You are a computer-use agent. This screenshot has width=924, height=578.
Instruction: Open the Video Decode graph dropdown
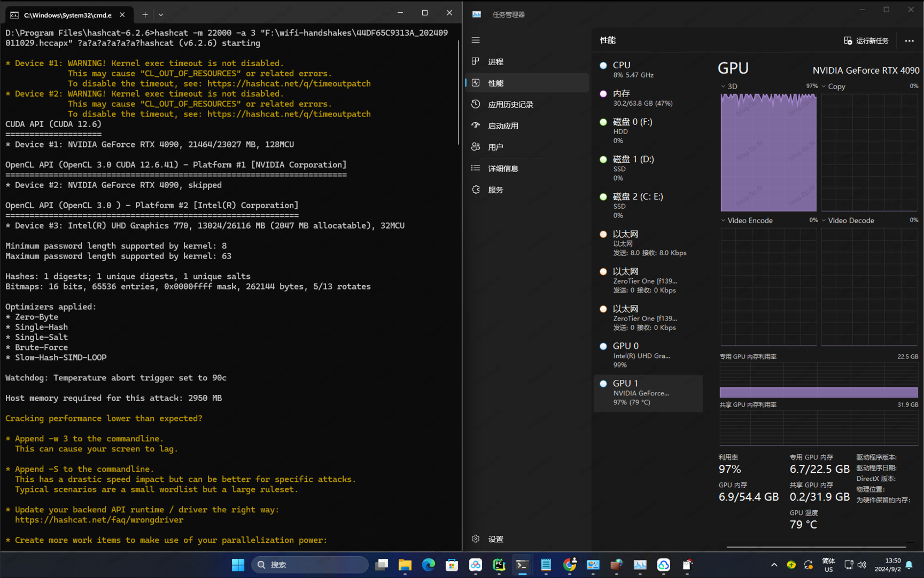(848, 221)
